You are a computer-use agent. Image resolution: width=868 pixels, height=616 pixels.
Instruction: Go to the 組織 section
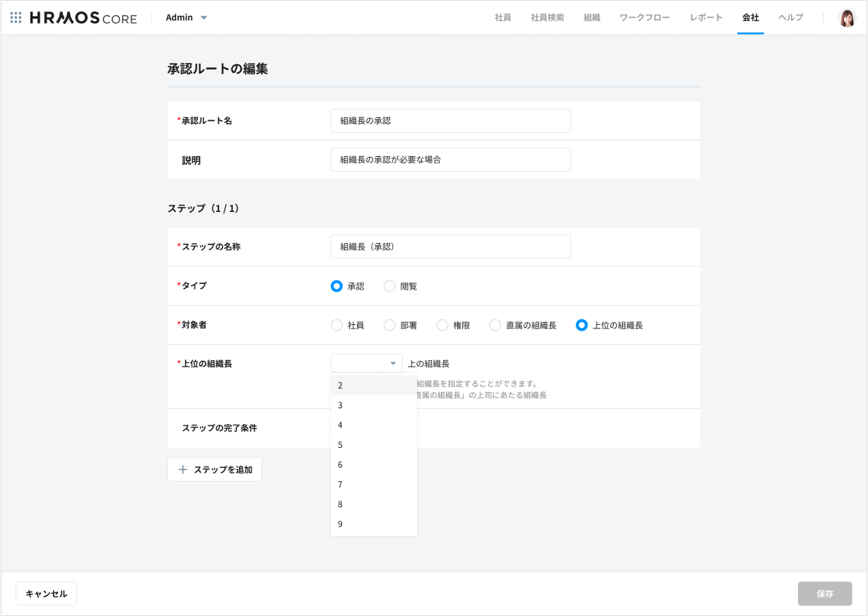(592, 17)
